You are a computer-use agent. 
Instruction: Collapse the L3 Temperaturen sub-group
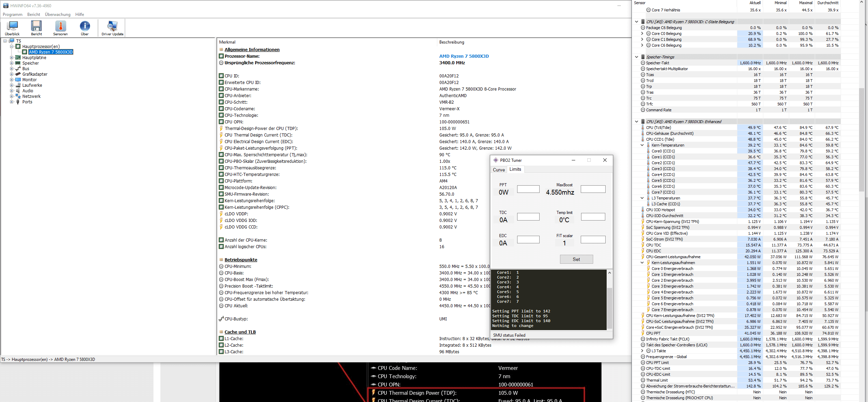pyautogui.click(x=642, y=198)
